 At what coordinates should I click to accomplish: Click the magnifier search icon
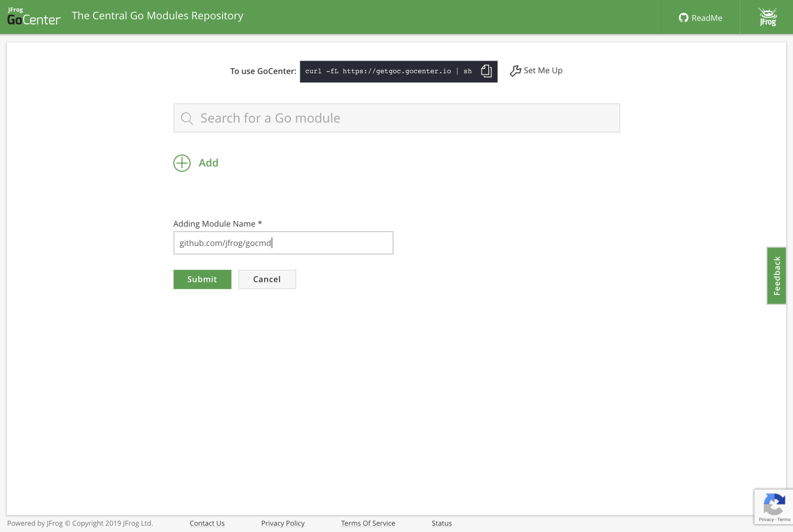coord(187,118)
